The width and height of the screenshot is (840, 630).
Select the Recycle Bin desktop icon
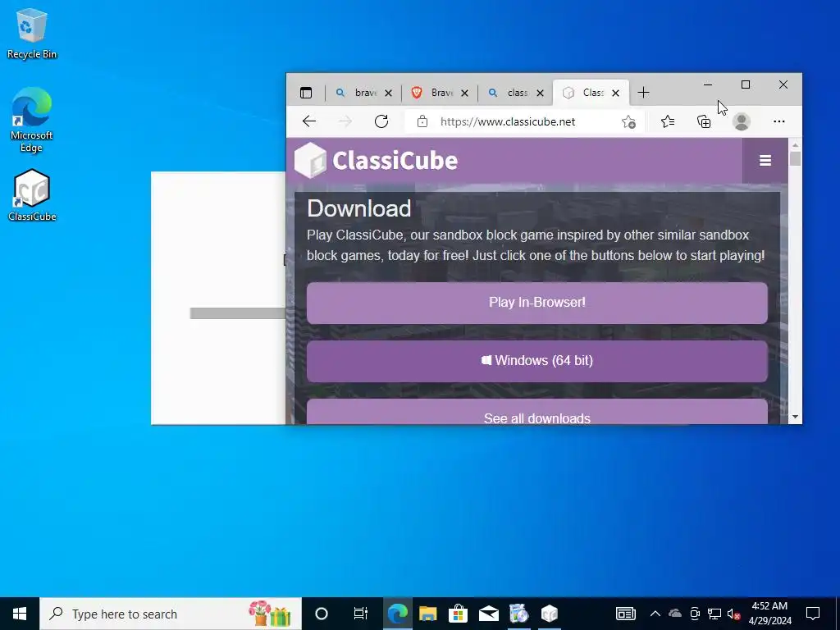[32, 33]
